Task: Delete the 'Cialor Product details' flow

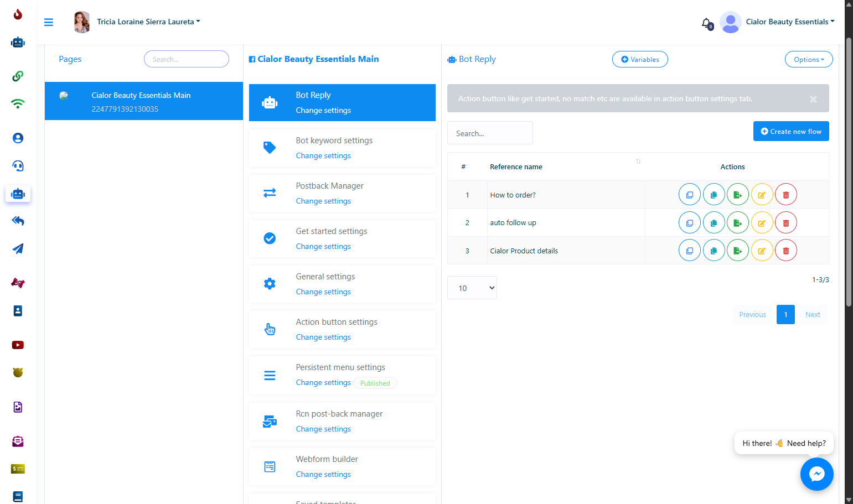Action: click(x=786, y=251)
